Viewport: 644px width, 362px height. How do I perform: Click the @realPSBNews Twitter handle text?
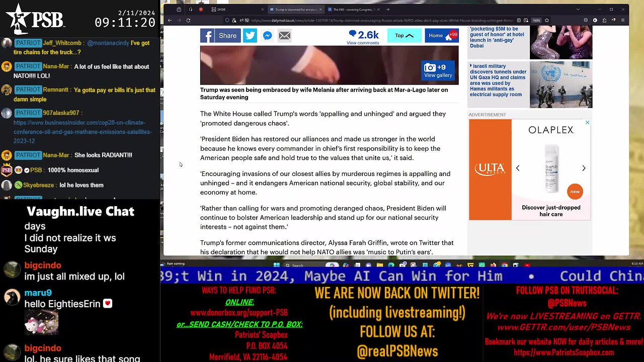pos(397,351)
